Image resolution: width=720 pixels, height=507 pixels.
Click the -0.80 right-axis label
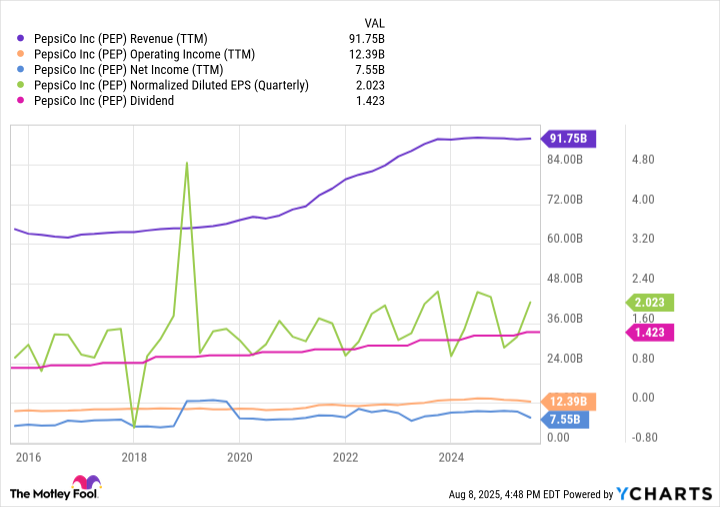644,438
